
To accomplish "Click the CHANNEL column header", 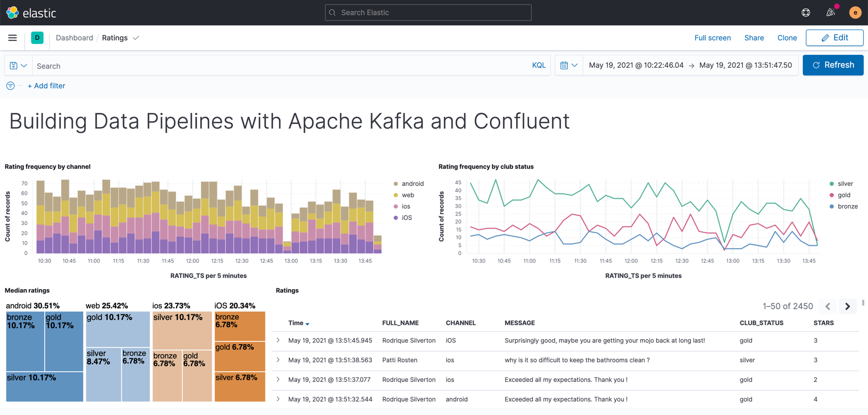I will tap(461, 323).
